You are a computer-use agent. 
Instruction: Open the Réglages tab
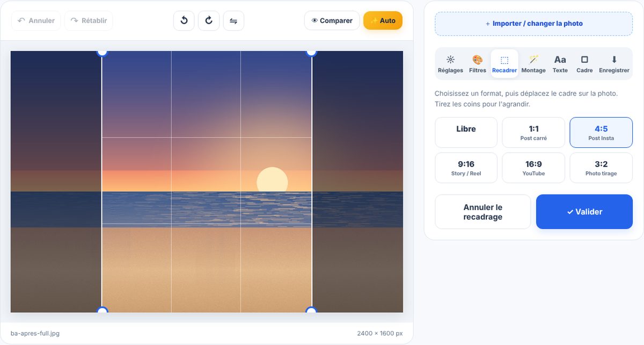coord(450,64)
